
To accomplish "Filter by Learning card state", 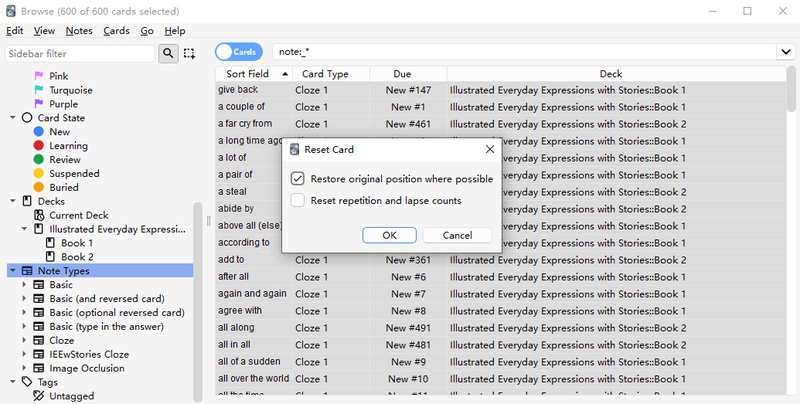I will pyautogui.click(x=68, y=145).
